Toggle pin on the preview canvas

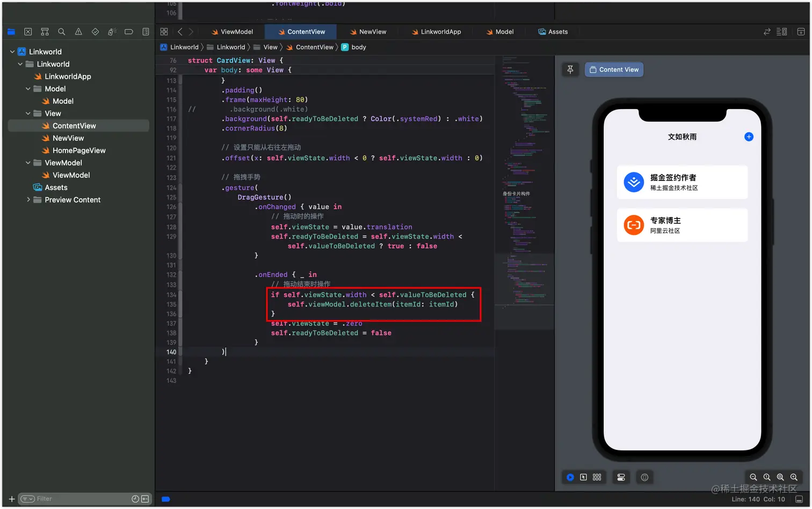(570, 69)
